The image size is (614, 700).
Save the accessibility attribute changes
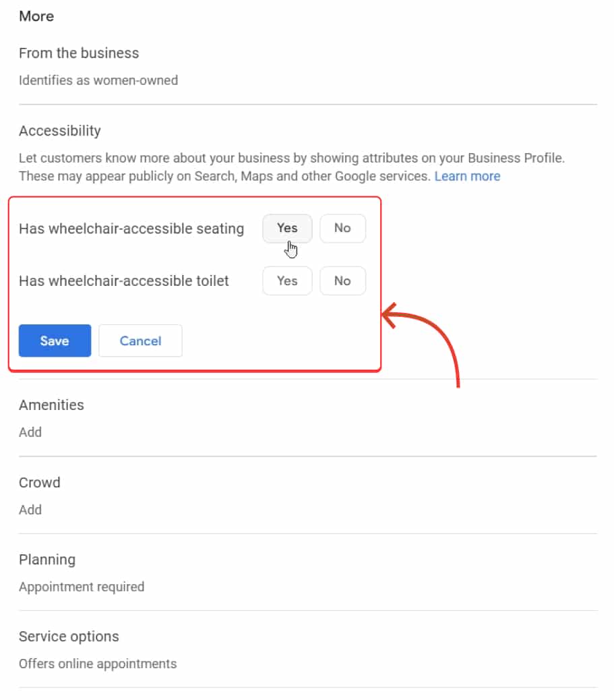[x=55, y=341]
